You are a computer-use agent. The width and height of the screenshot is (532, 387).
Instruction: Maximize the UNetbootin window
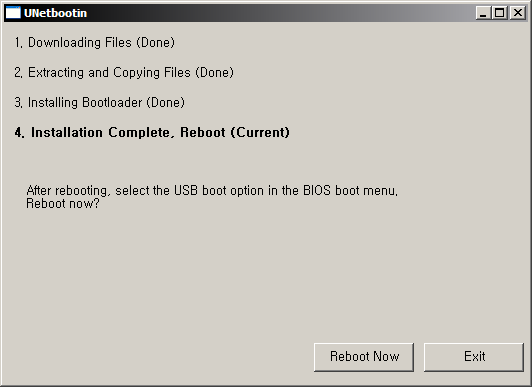500,13
